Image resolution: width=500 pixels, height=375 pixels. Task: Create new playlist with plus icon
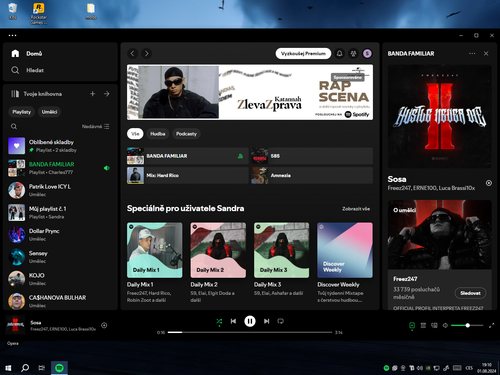coord(93,94)
